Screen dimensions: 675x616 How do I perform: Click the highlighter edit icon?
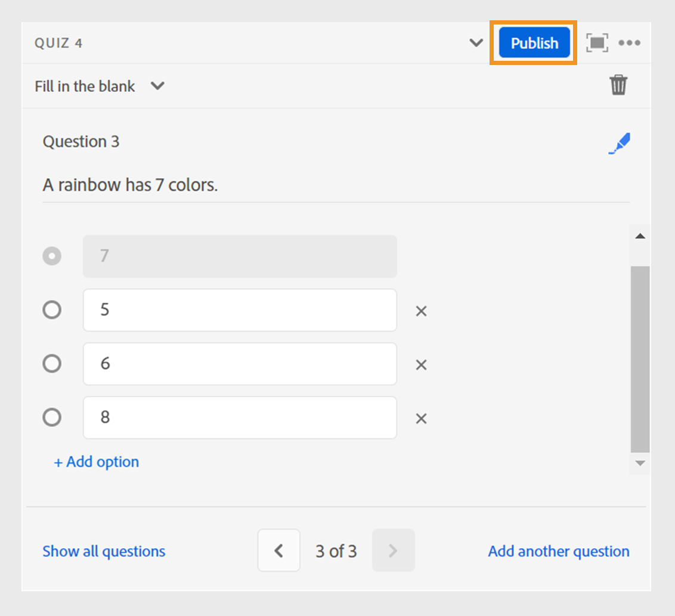[x=619, y=144]
